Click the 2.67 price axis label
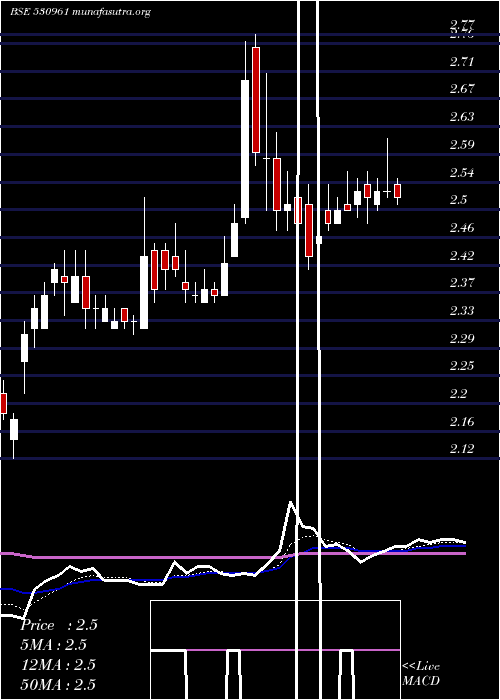The image size is (500, 700). coord(462,89)
